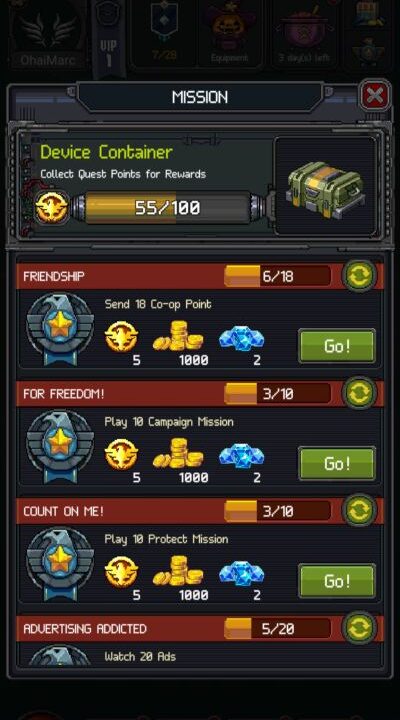Tap the Advertising Addicted 5/20 progress bar

pos(277,629)
